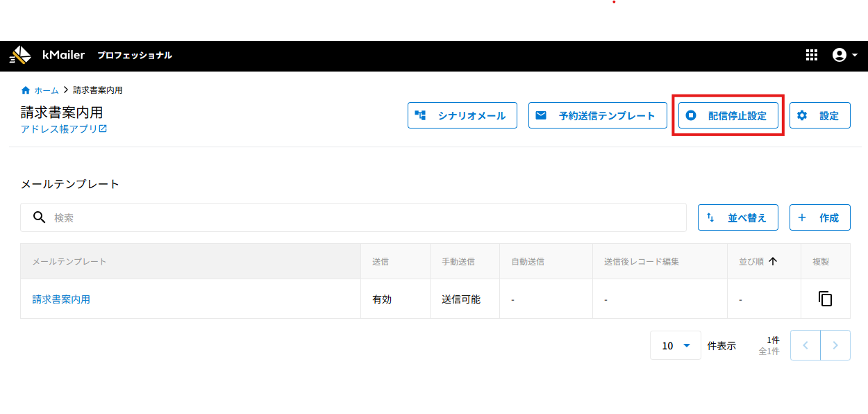The width and height of the screenshot is (868, 414).
Task: Open 予約送信テンプレート button
Action: pos(597,116)
